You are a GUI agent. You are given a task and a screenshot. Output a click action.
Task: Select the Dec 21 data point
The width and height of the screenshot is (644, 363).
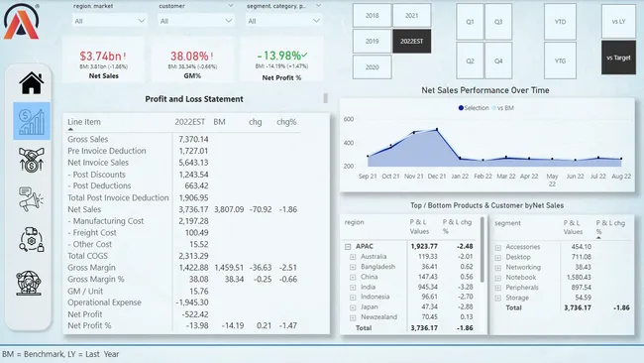click(x=437, y=130)
